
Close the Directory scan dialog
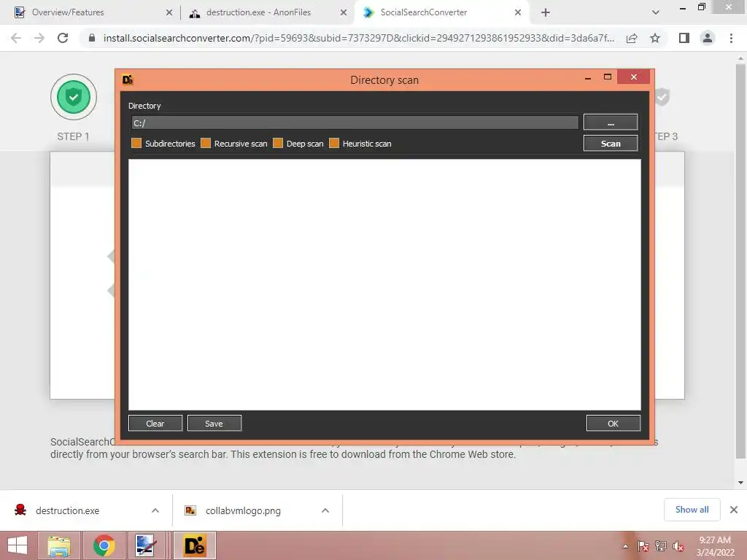634,77
